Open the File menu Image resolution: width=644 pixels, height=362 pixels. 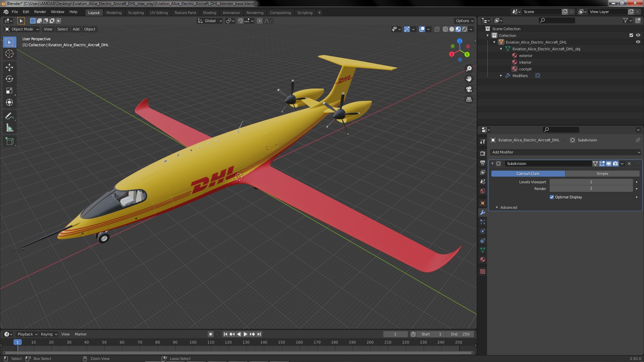pyautogui.click(x=15, y=12)
